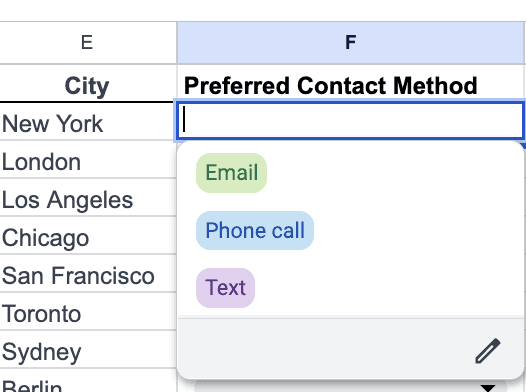Viewport: 526px width, 392px height.
Task: Select the Email option chip
Action: pos(231,173)
